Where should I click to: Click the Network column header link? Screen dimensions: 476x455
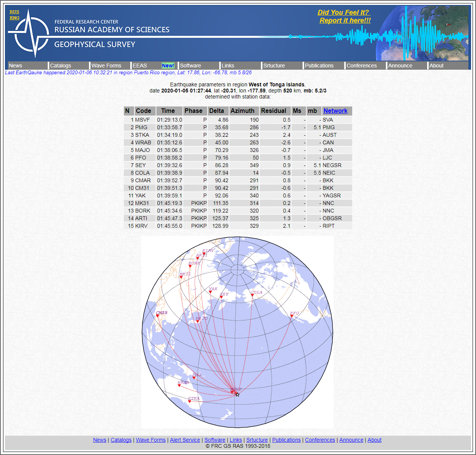(x=336, y=111)
